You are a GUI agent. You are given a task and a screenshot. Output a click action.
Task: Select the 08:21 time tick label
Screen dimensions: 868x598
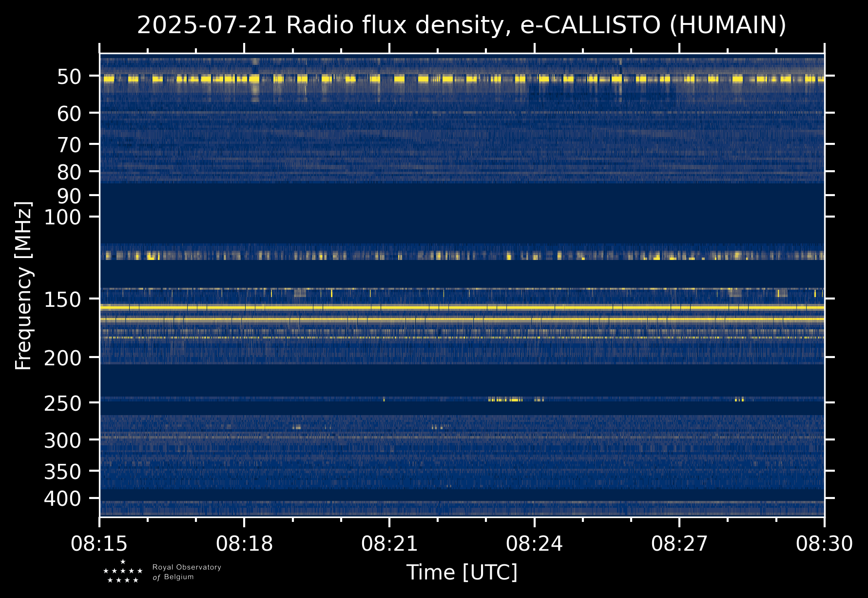(x=389, y=543)
